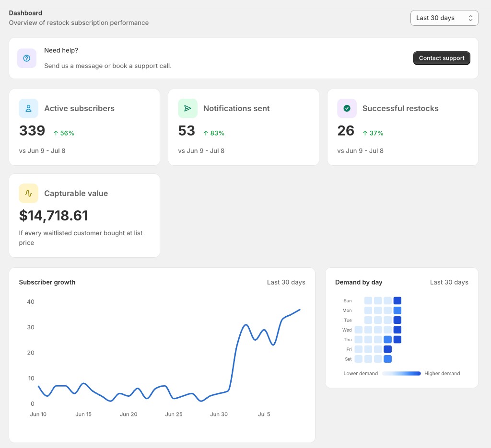Click the question mark help icon
This screenshot has width=491, height=448.
click(x=27, y=58)
